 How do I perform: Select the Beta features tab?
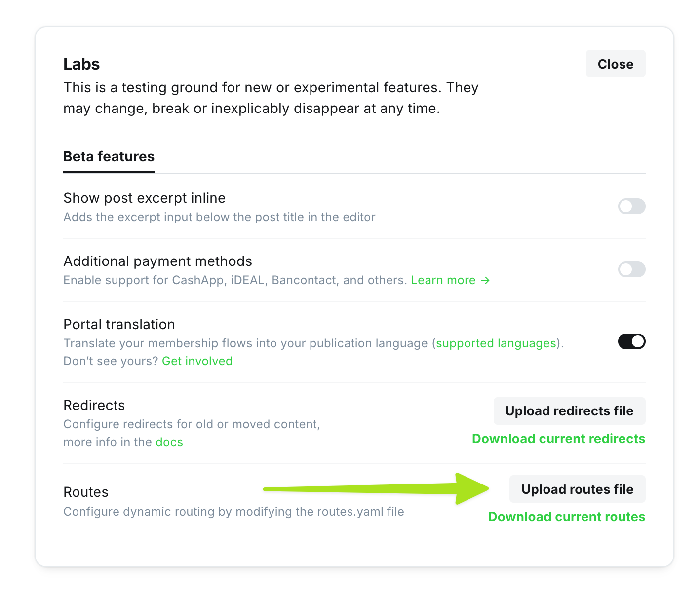click(x=109, y=157)
